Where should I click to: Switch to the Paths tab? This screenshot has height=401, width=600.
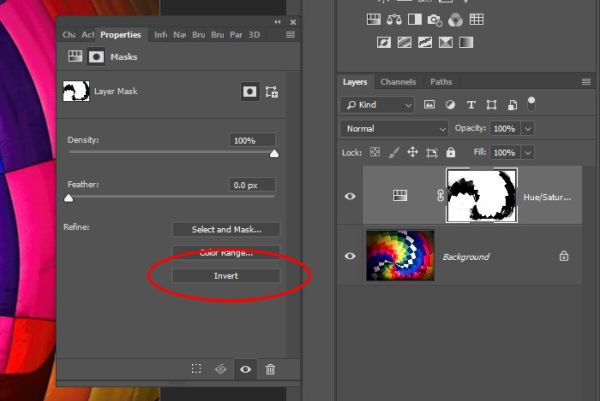point(441,82)
